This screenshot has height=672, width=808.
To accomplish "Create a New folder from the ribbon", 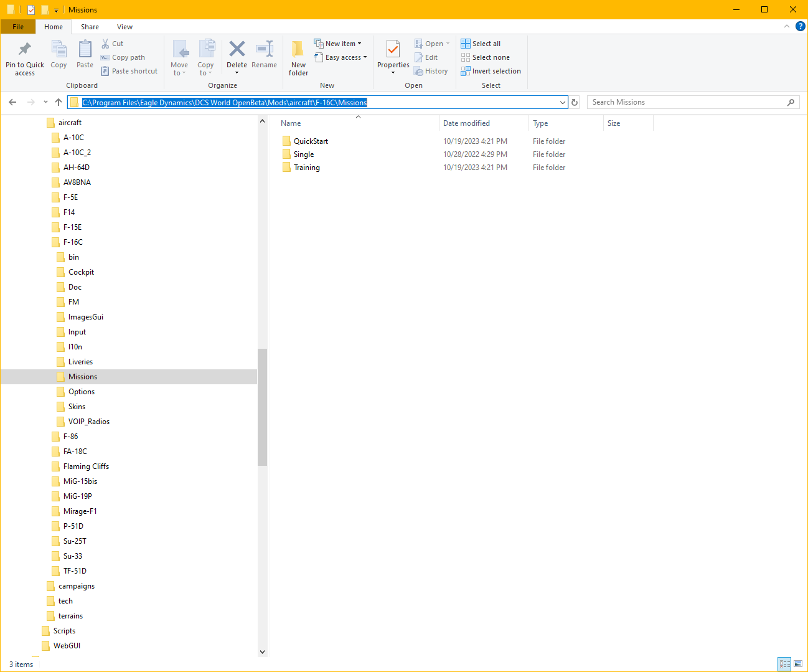I will [x=298, y=57].
